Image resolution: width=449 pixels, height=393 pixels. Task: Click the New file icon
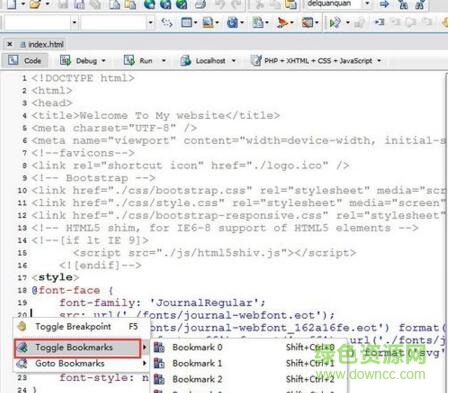tap(11, 4)
